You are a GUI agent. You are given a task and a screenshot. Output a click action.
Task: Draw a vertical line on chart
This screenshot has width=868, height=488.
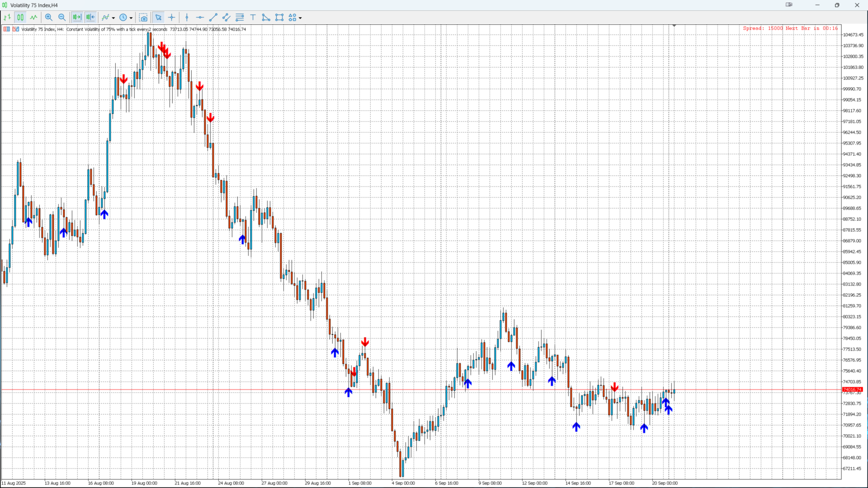point(187,18)
